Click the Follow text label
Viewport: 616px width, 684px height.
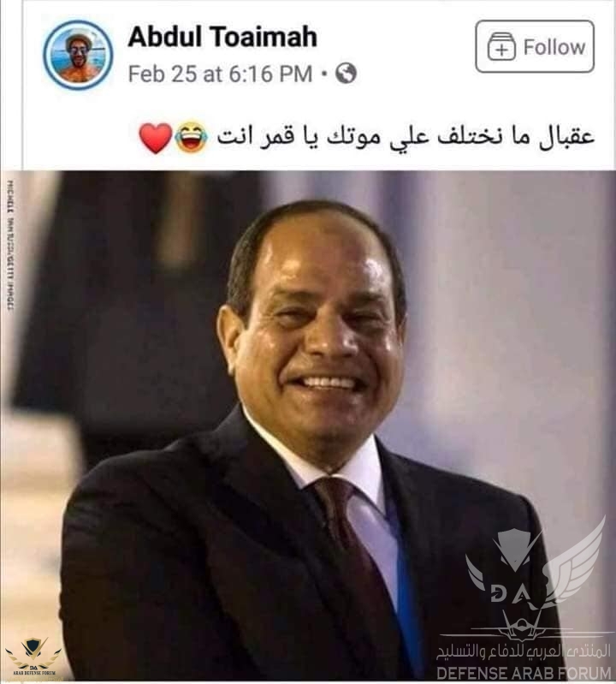(554, 47)
